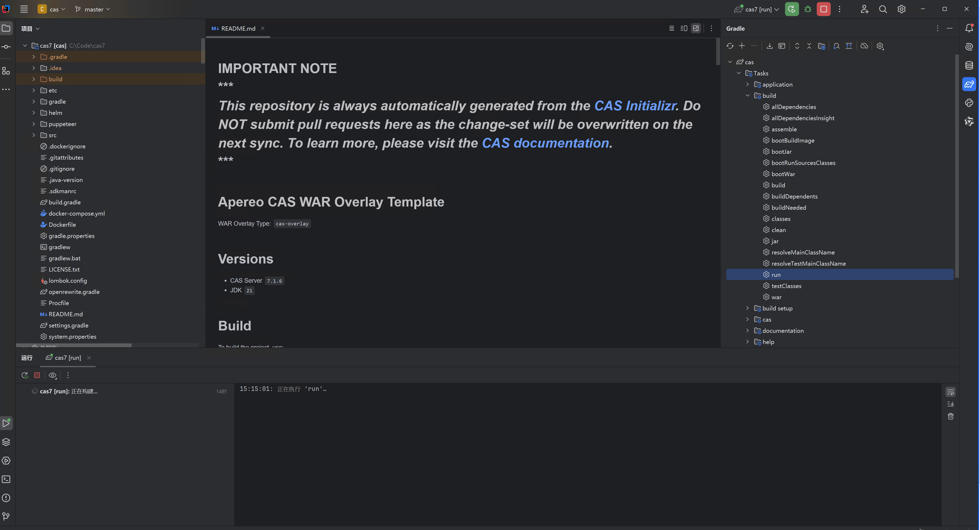Viewport: 980px width, 530px height.
Task: Open Search Everywhere magnifier icon
Action: (x=883, y=9)
